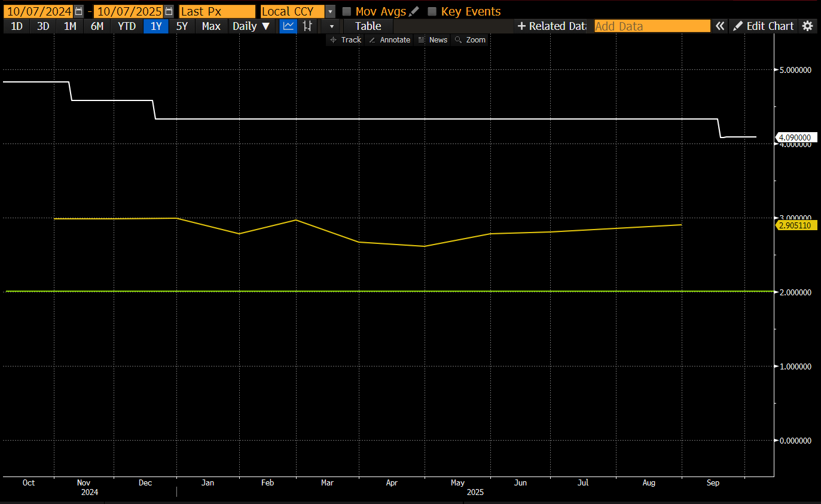The image size is (821, 504).
Task: Enable the Key Events checkbox
Action: [432, 11]
